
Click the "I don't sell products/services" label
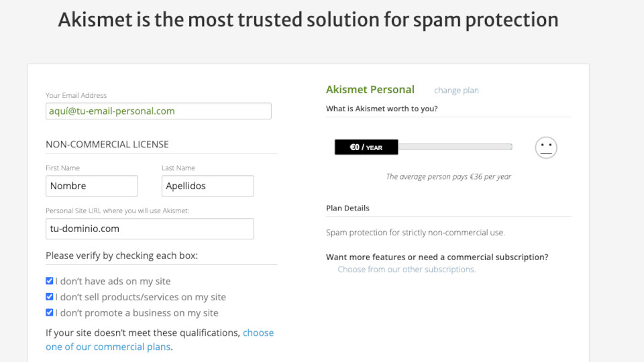point(140,297)
